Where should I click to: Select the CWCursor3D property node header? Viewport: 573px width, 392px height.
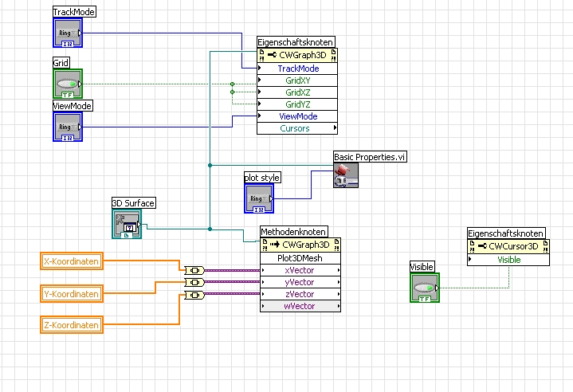[x=508, y=246]
